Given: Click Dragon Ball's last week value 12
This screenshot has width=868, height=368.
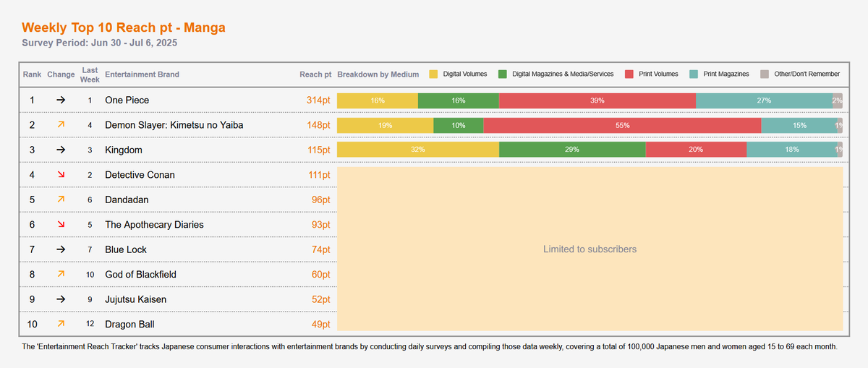Looking at the screenshot, I should 90,324.
